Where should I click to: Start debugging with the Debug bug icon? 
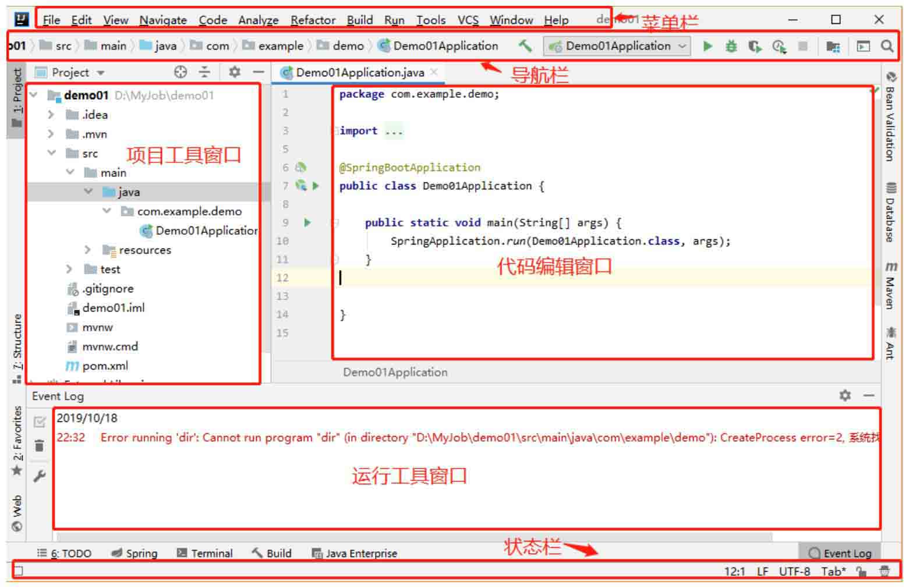pyautogui.click(x=731, y=46)
